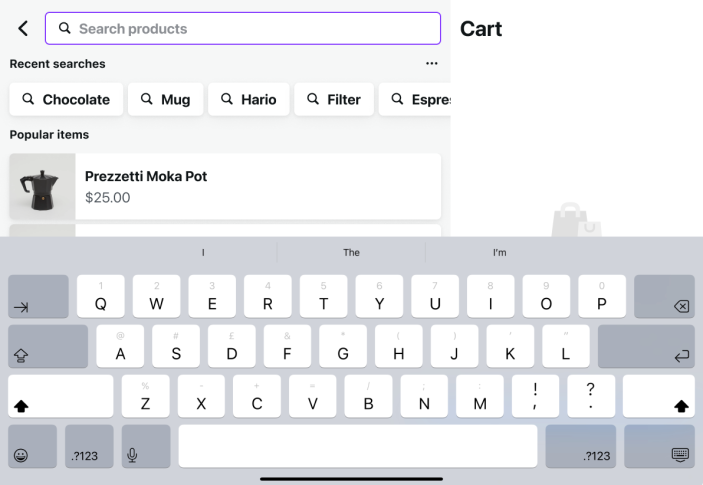
Task: Switch to numbers with left .?123 key
Action: [88, 455]
